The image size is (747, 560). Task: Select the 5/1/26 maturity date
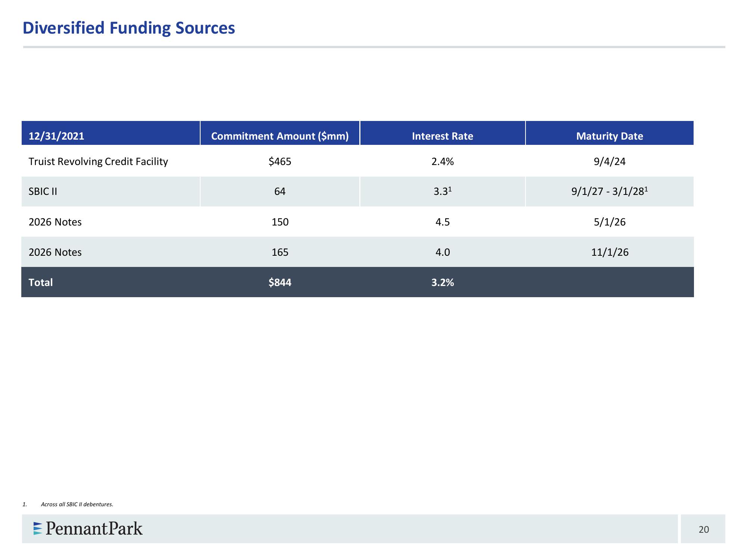(x=610, y=222)
